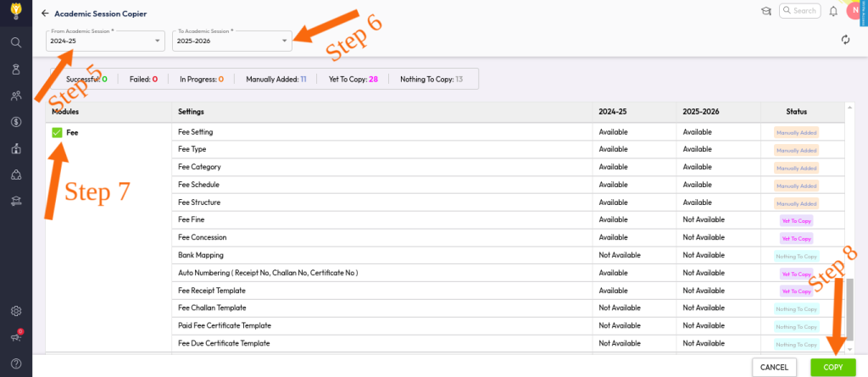The width and height of the screenshot is (868, 377).
Task: Expand the To Academic Session dropdown
Action: click(x=231, y=40)
